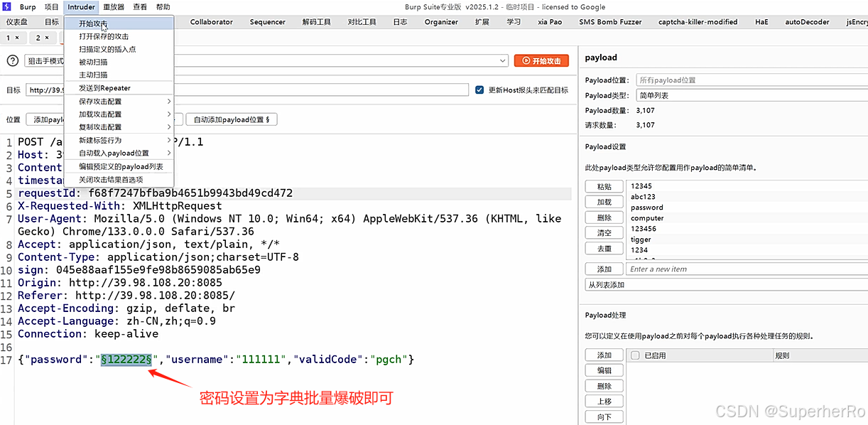Select 被动扫描 menu entry

point(119,62)
